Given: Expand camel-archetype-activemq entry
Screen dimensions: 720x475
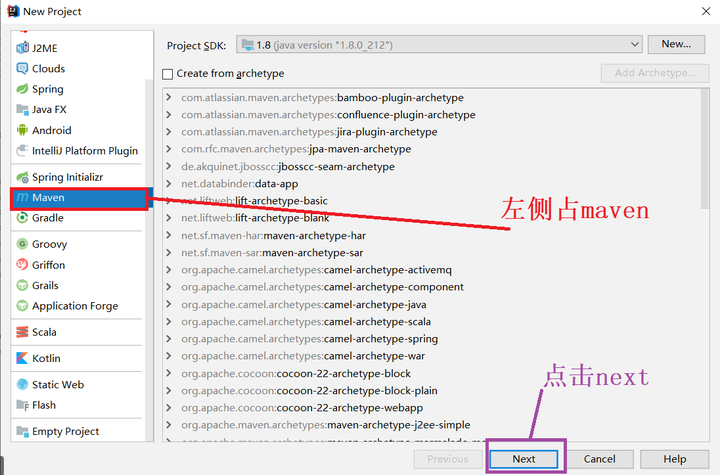Looking at the screenshot, I should tap(169, 270).
